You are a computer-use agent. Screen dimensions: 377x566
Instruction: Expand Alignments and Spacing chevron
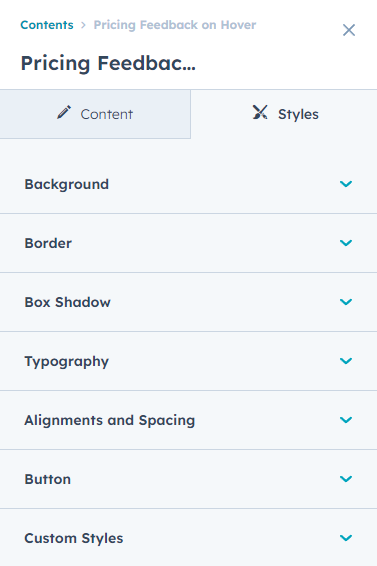coord(346,420)
